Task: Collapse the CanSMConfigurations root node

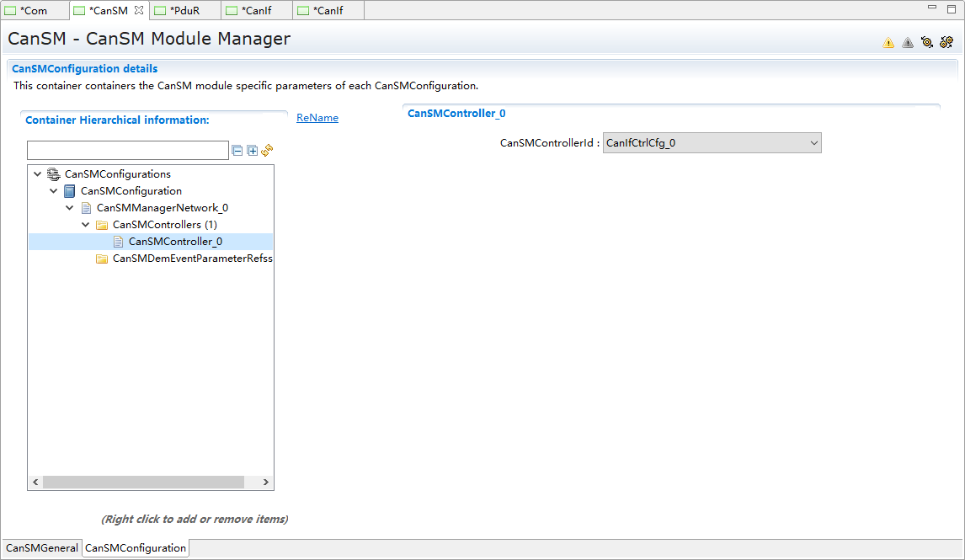Action: 37,174
